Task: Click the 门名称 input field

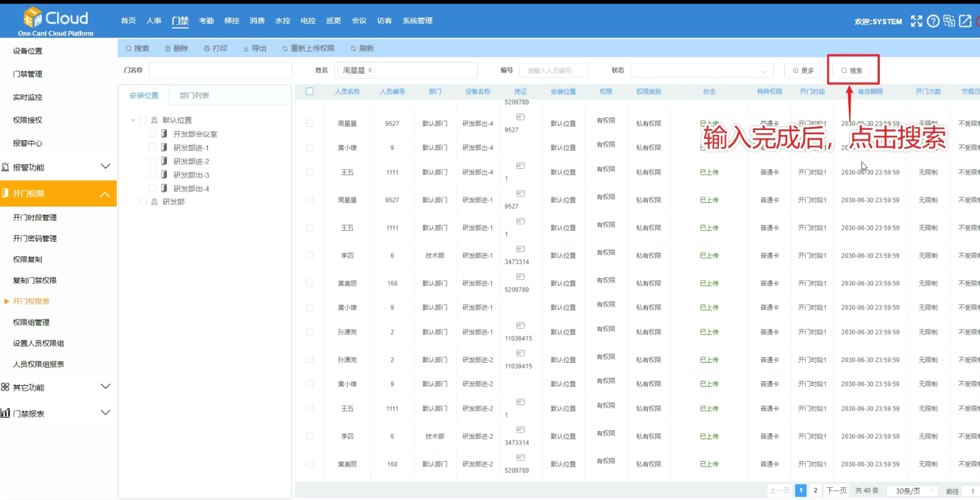Action: pos(221,70)
